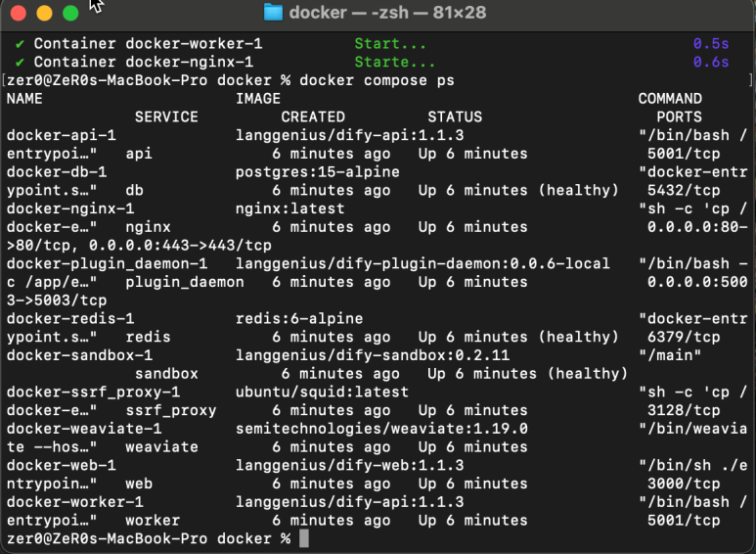Click bottom prompt 'zer0@ZeR0s-MacBook-Pro docker %'
This screenshot has height=554, width=756.
[149, 538]
